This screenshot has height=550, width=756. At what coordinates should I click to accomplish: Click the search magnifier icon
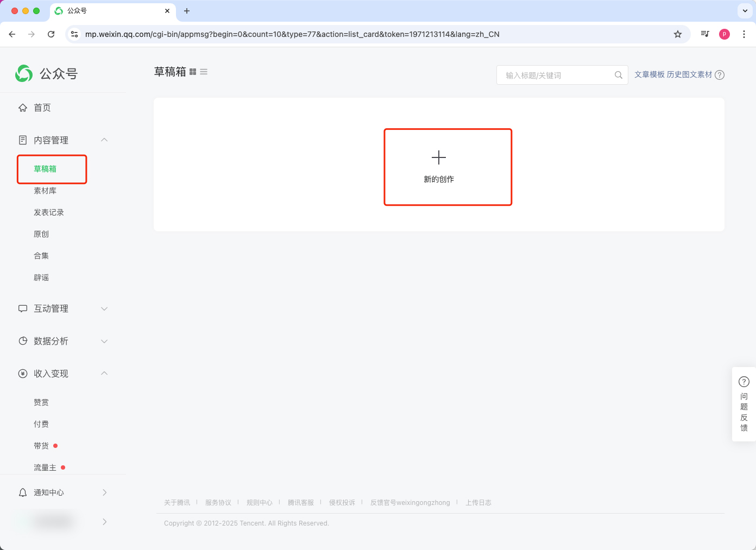(x=618, y=75)
